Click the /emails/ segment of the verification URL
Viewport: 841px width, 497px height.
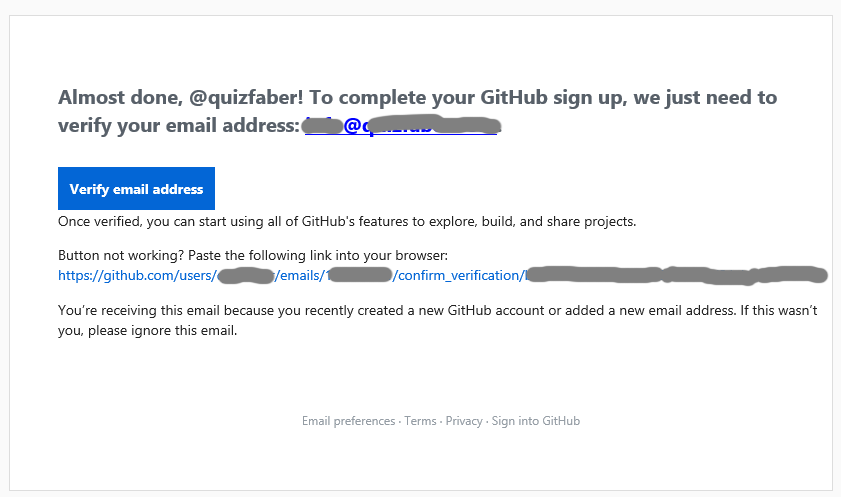(300, 275)
